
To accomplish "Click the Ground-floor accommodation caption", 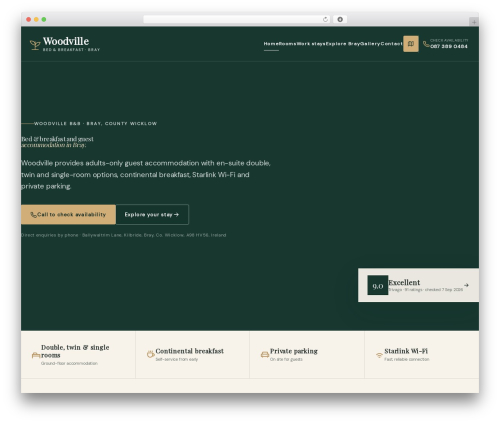I will point(69,363).
